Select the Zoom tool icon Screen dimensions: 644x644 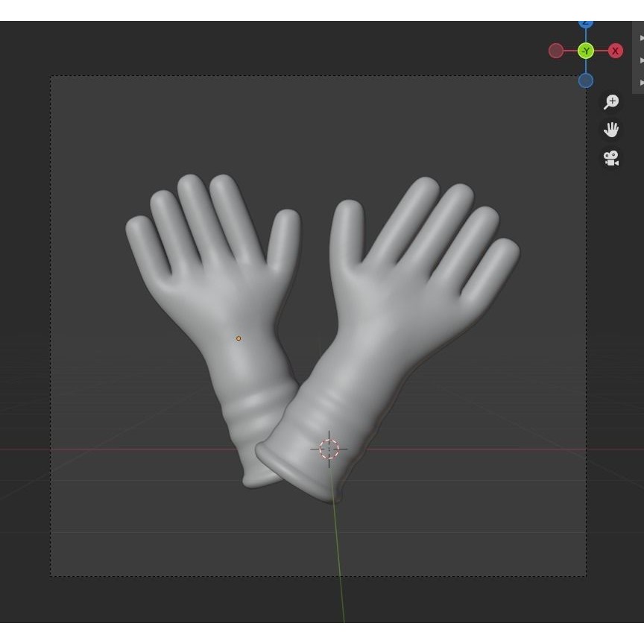point(611,101)
